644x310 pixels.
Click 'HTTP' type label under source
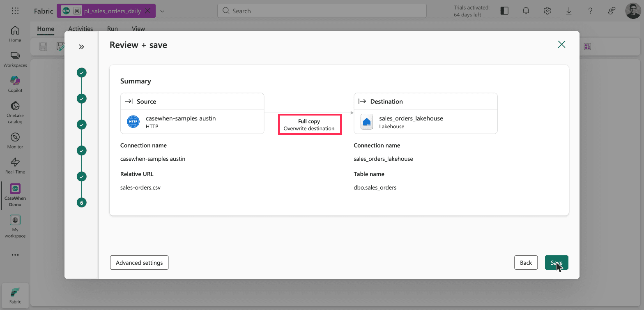(152, 127)
